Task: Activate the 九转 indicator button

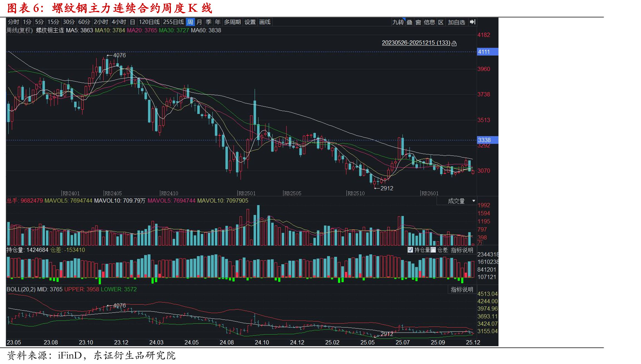Action: tap(398, 22)
